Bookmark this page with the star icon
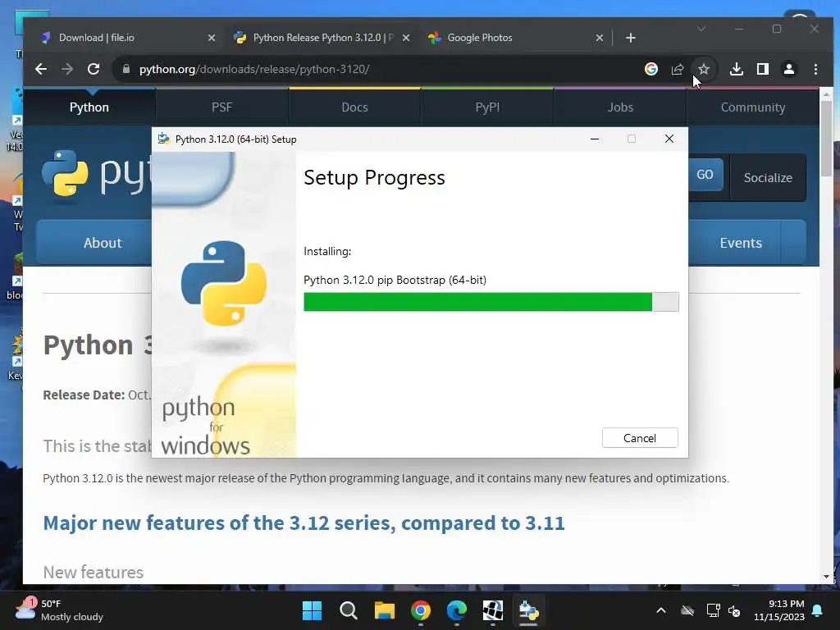This screenshot has height=630, width=840. [x=703, y=69]
